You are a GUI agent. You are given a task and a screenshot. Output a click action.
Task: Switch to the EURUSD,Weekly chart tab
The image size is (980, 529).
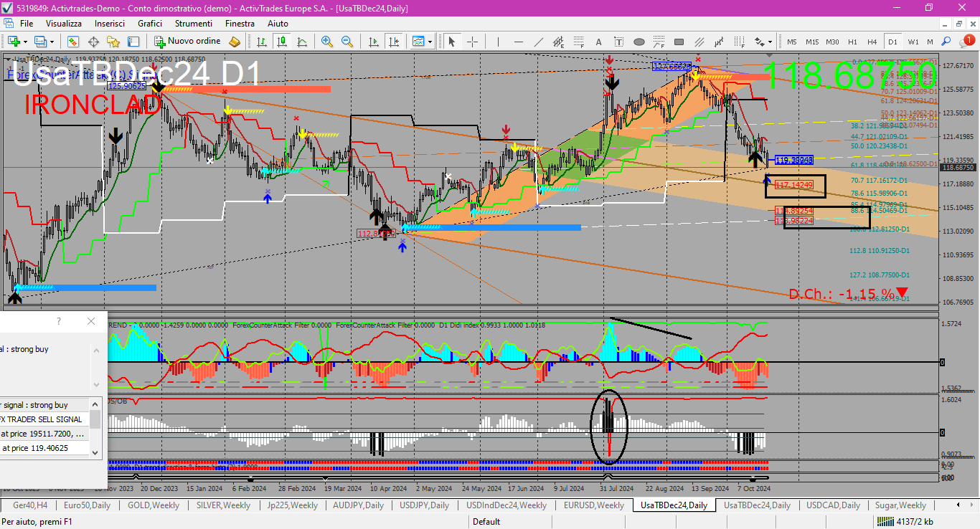click(593, 505)
